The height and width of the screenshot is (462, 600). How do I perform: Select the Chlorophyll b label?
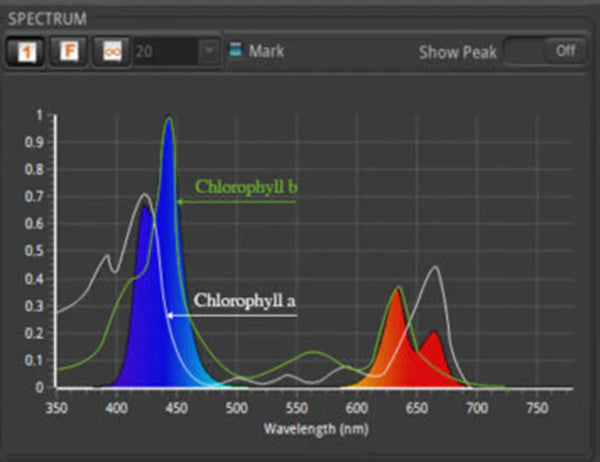246,186
